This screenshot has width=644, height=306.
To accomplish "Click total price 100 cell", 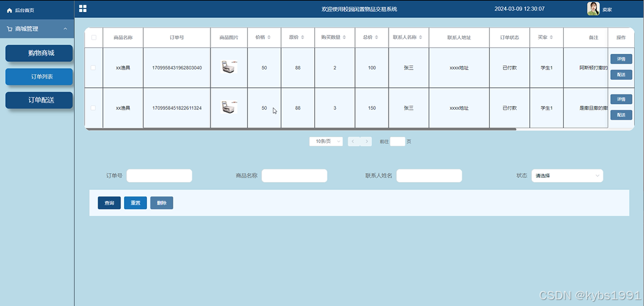I will pos(372,68).
